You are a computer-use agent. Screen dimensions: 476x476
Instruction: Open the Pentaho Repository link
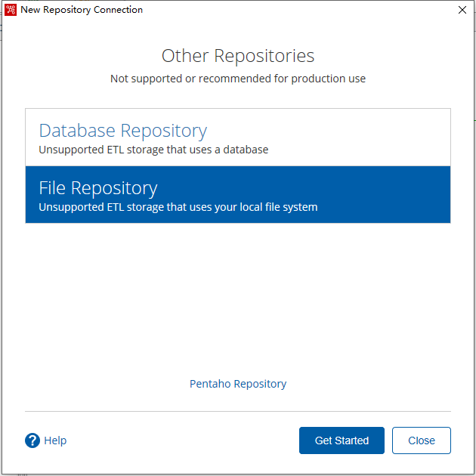(x=238, y=384)
